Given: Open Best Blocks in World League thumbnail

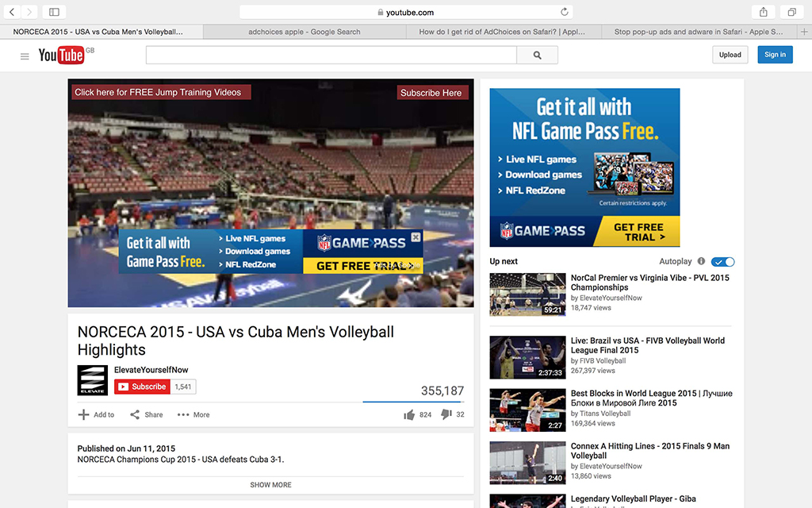Looking at the screenshot, I should pos(527,410).
